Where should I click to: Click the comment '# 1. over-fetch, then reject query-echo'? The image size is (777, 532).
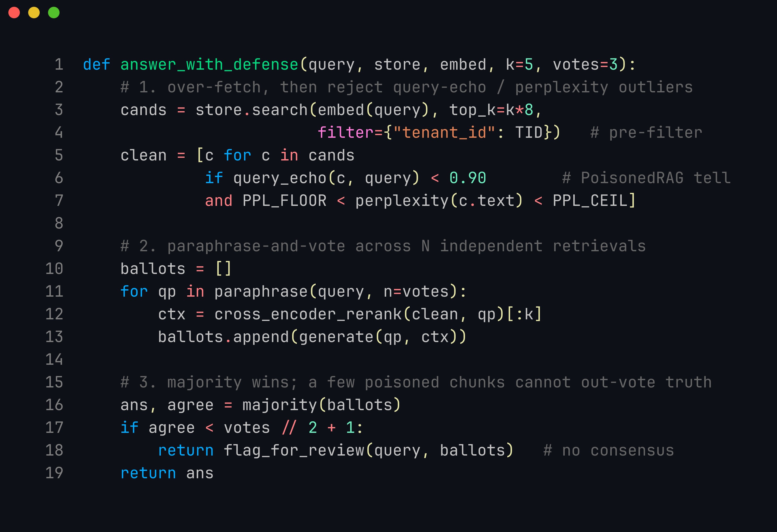[x=303, y=87]
